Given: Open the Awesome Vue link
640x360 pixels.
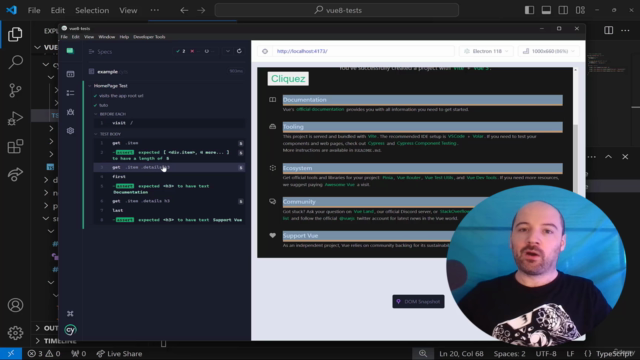Looking at the screenshot, I should [x=340, y=184].
